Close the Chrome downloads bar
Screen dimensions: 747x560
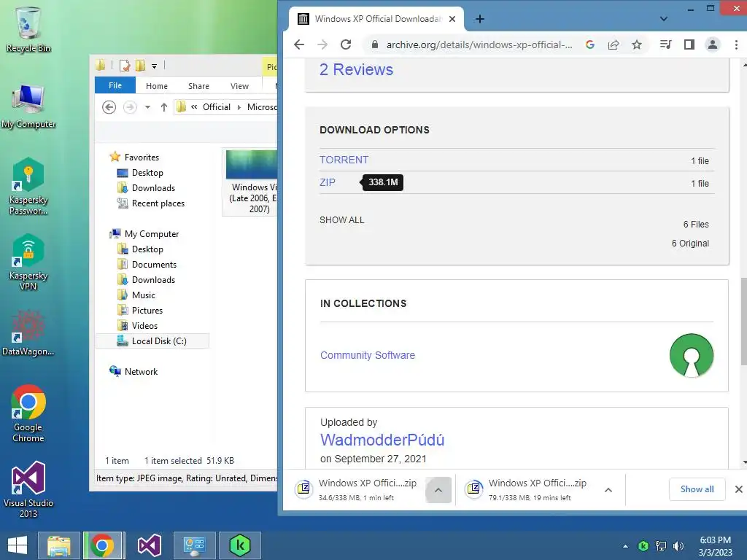tap(738, 489)
